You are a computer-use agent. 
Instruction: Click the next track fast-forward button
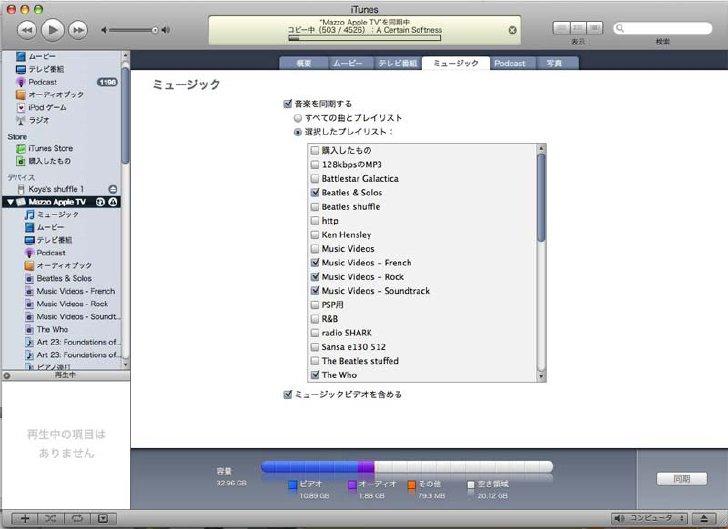click(78, 30)
